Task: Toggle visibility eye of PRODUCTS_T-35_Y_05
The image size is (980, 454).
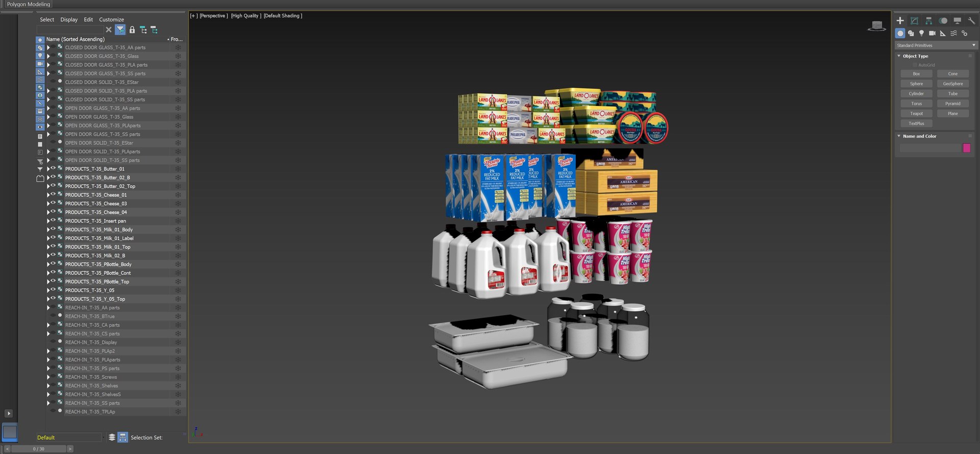Action: tap(53, 290)
